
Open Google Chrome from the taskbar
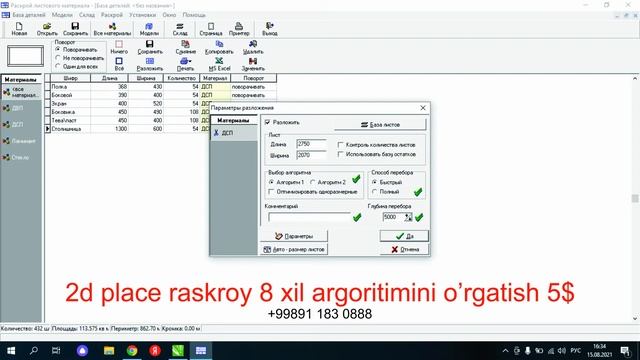pyautogui.click(x=132, y=351)
